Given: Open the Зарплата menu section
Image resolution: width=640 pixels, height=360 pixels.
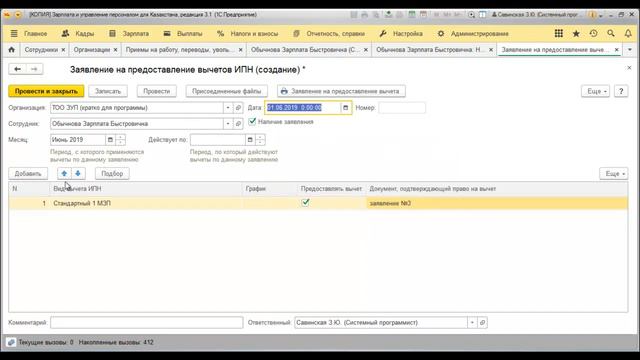Looking at the screenshot, I should coord(136,33).
